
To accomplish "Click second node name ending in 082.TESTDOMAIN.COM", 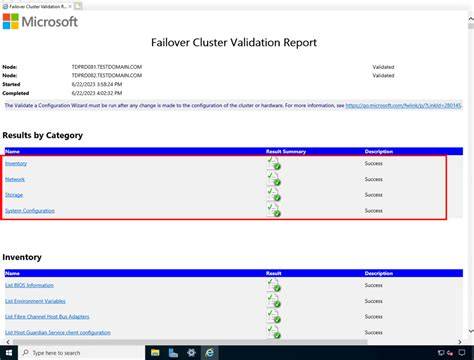I will (x=107, y=75).
